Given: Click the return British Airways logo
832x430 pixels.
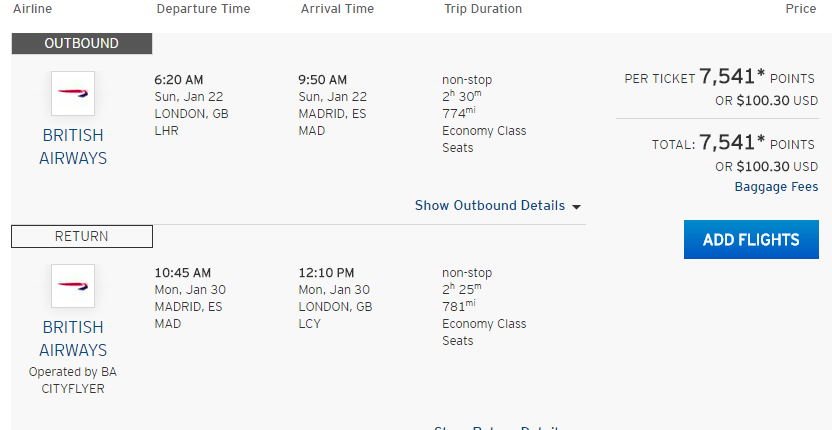Looking at the screenshot, I should tap(73, 286).
